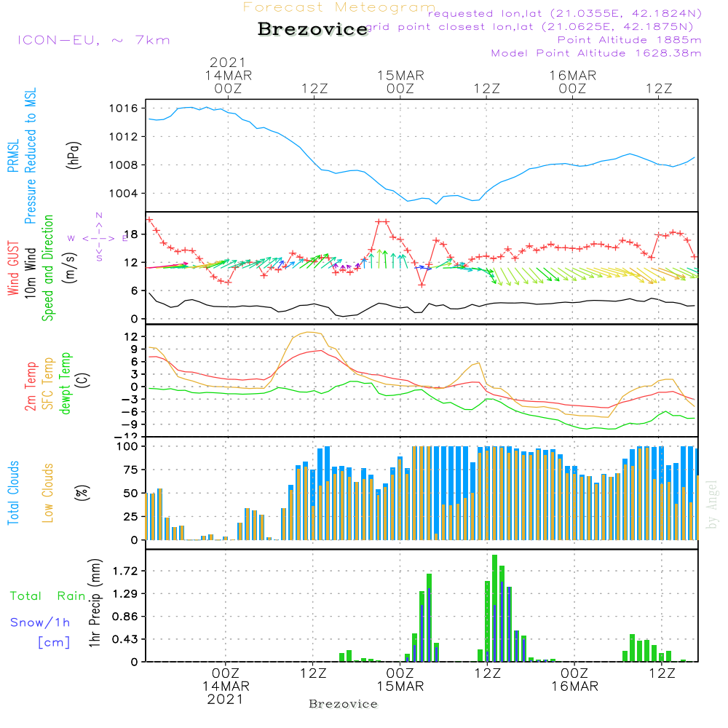
Task: Select the "50" cloud cover axis value
Action: coord(131,494)
